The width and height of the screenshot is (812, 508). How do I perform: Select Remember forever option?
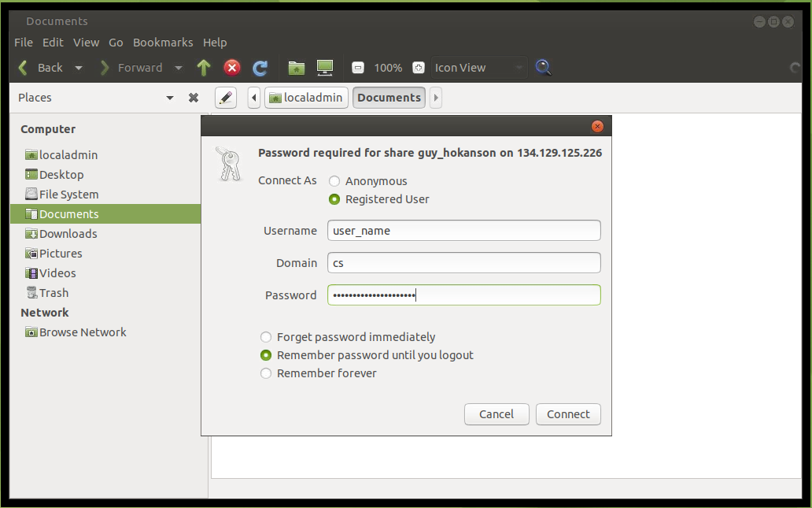267,373
